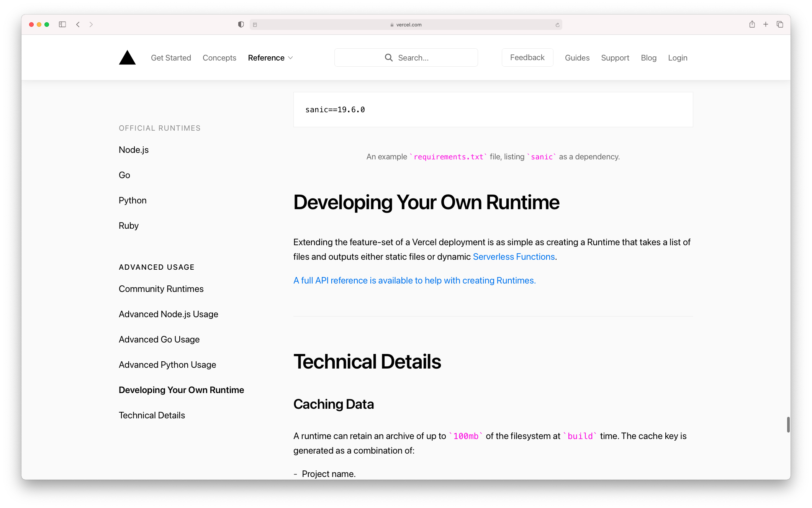
Task: Reload the page with refresh icon
Action: 557,25
